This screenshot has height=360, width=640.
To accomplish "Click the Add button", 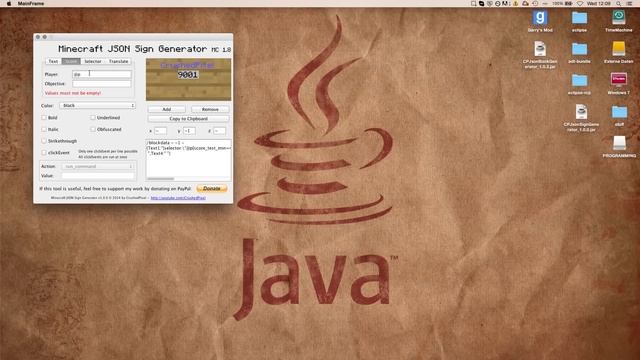I will [x=167, y=109].
